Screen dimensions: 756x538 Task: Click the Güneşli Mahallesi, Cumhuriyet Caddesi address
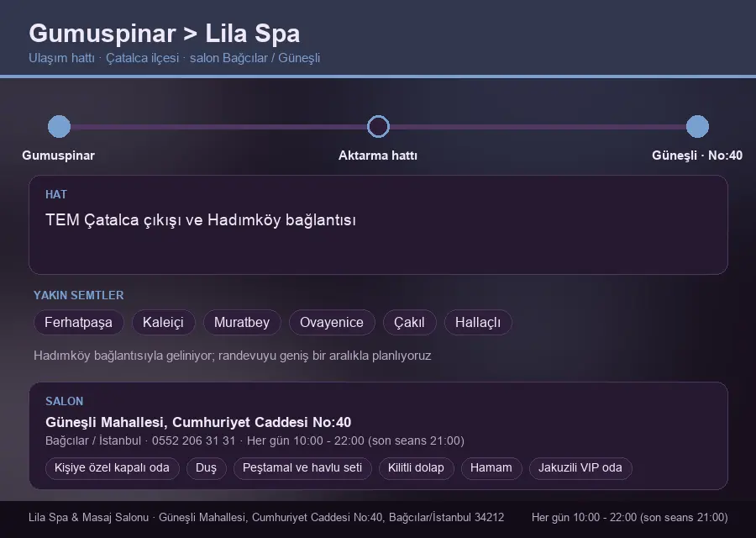click(x=198, y=423)
